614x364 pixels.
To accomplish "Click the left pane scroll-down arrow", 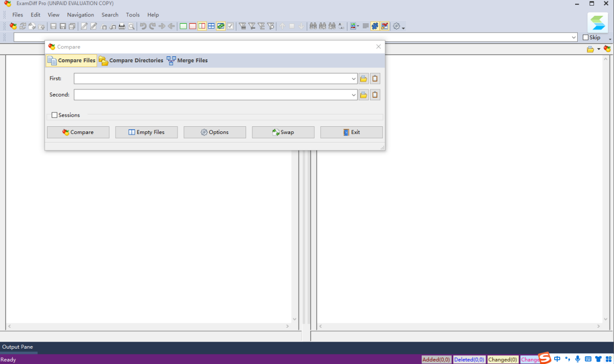I will click(x=294, y=319).
